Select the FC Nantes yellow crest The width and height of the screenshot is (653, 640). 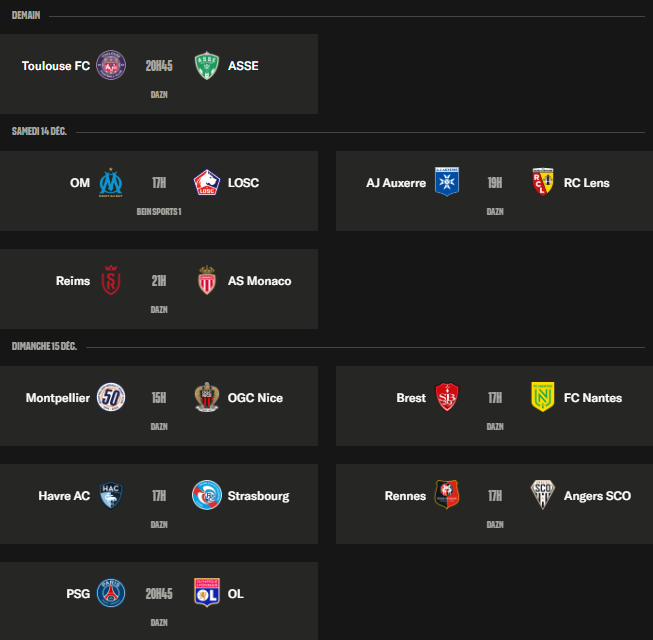tap(543, 397)
